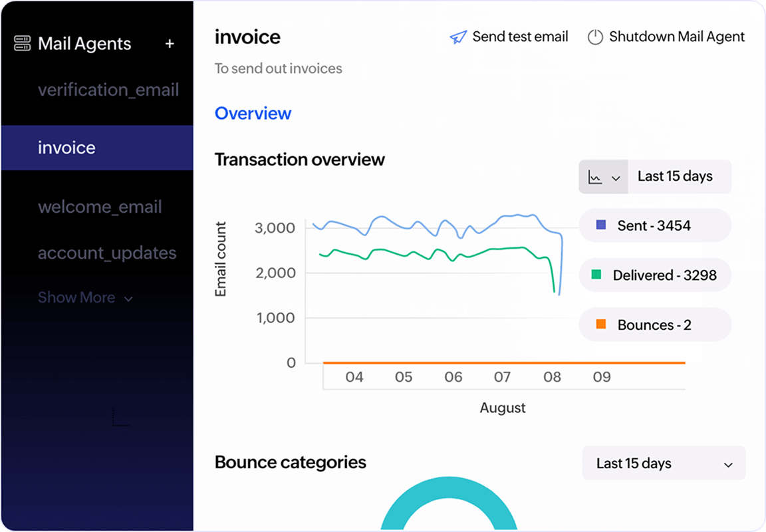Toggle the Delivered - 3298 series
The image size is (766, 532).
pos(664,275)
